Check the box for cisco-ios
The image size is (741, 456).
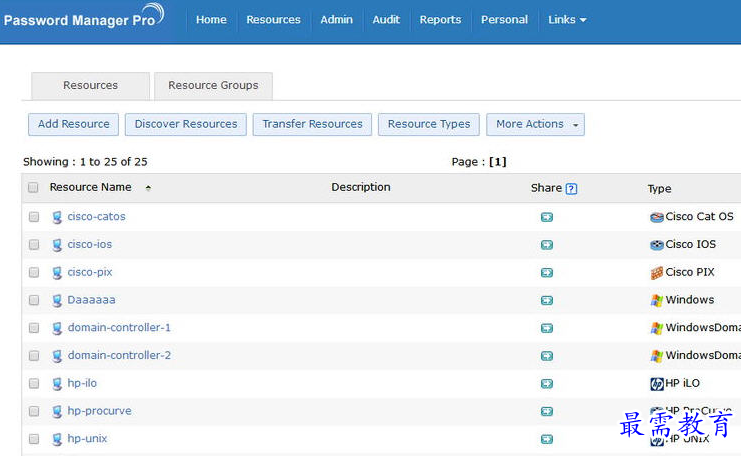tap(34, 245)
